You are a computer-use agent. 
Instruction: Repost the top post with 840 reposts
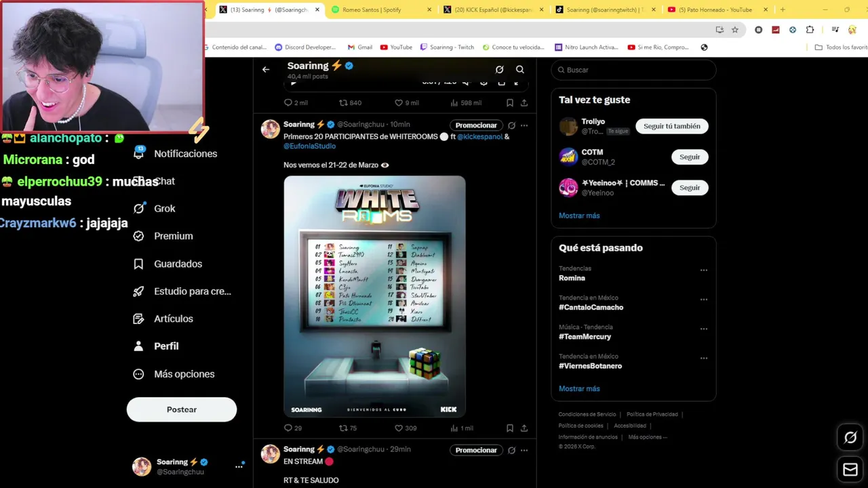(x=350, y=103)
